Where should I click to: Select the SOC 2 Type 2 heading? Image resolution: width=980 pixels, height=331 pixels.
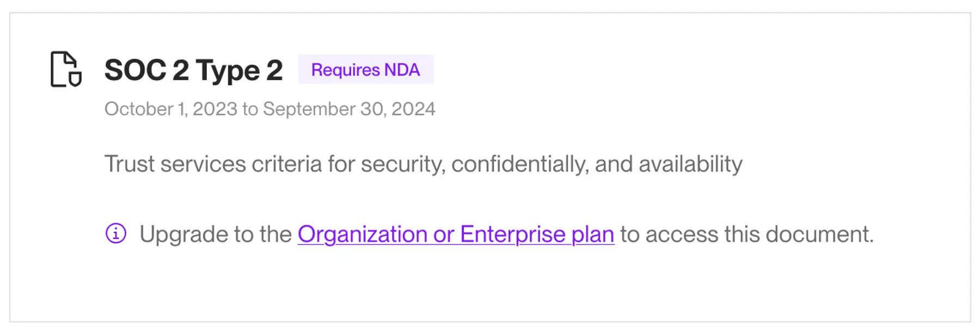pos(193,69)
